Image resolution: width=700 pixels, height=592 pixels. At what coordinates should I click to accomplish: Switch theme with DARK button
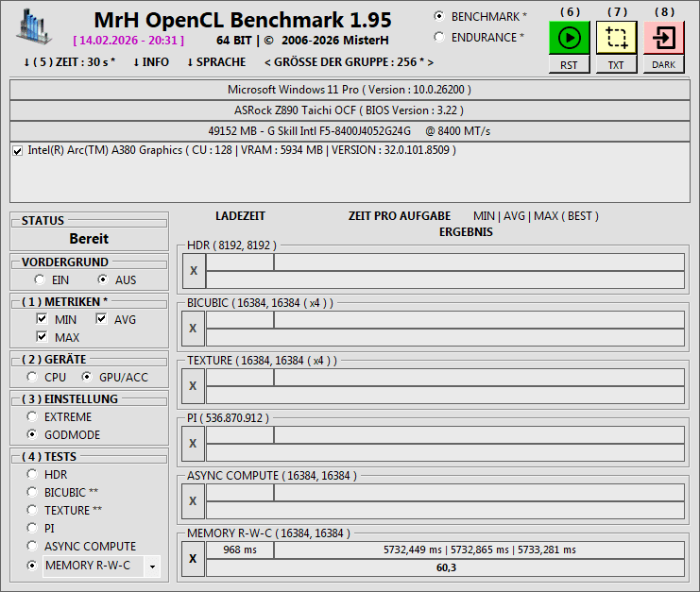[664, 65]
